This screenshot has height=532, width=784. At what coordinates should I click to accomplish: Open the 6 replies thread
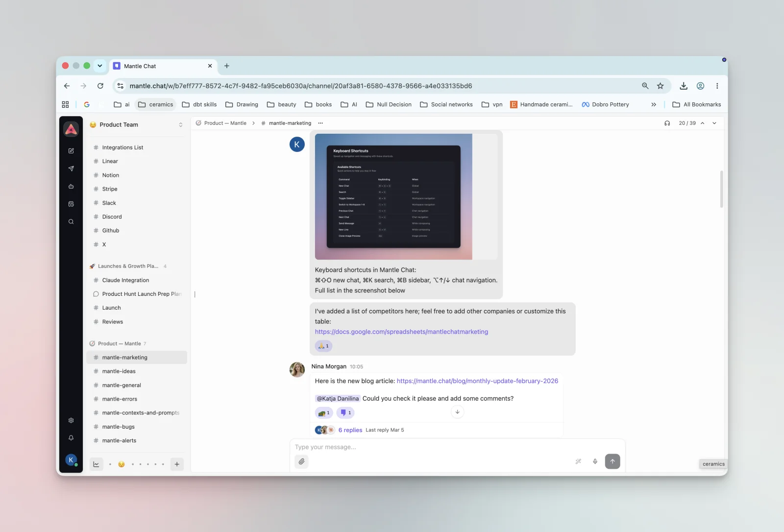click(350, 430)
